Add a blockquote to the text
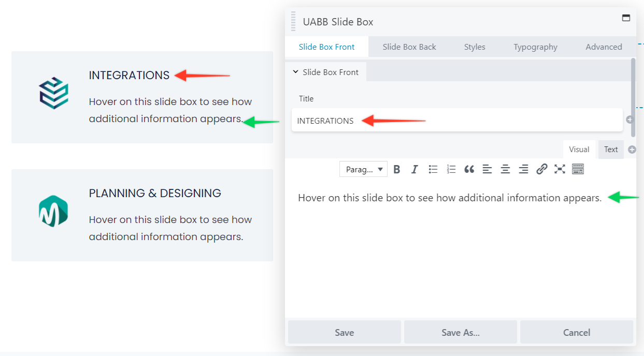644x356 pixels. [x=469, y=169]
